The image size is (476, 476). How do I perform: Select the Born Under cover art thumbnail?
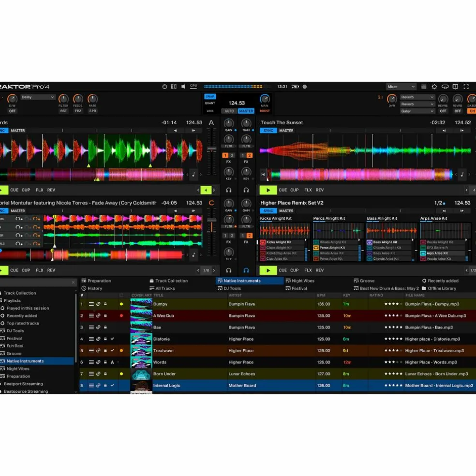click(x=141, y=374)
